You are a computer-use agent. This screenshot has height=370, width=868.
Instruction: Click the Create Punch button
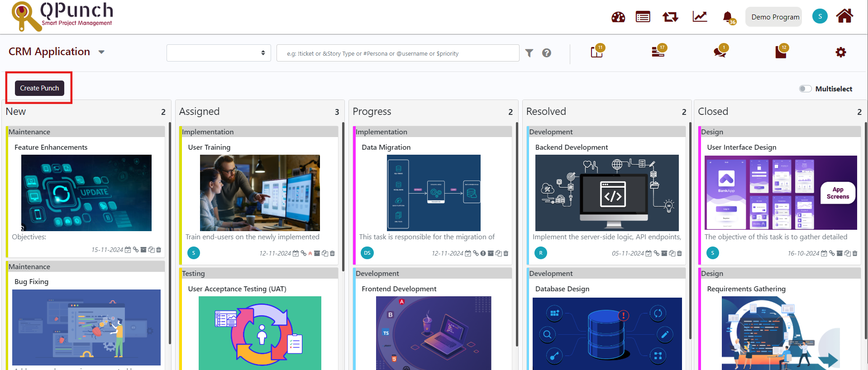coord(39,88)
